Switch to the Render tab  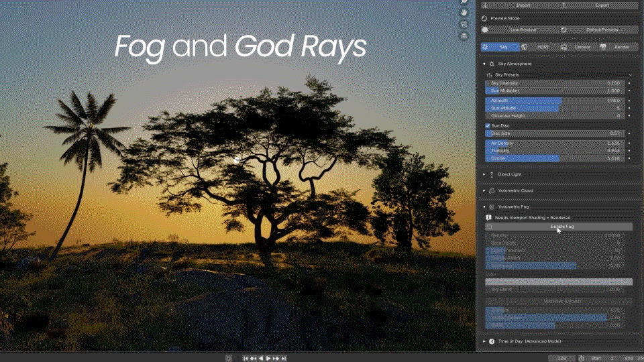click(x=619, y=47)
